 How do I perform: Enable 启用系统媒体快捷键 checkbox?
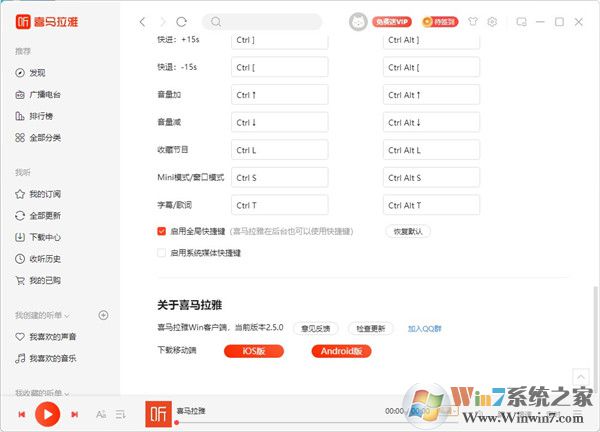pos(161,253)
